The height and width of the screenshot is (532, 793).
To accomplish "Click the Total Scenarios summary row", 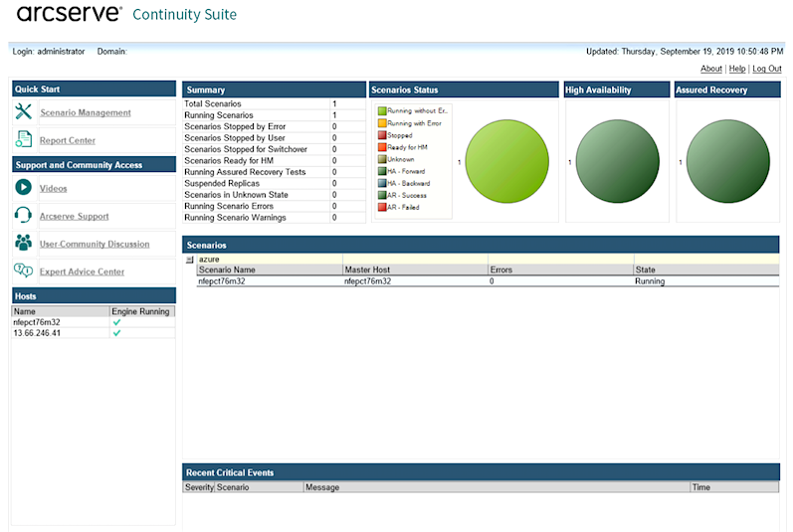I will [274, 103].
